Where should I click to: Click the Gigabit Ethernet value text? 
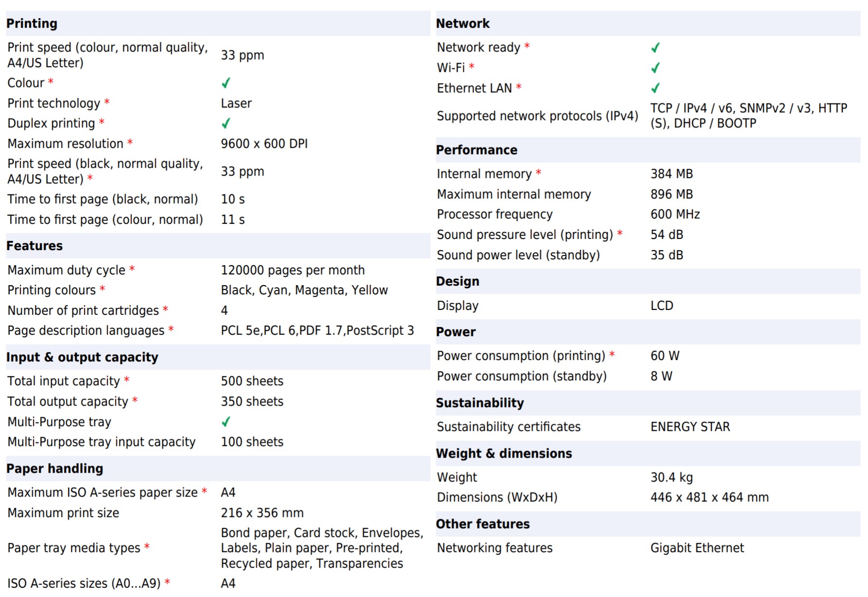pyautogui.click(x=697, y=548)
